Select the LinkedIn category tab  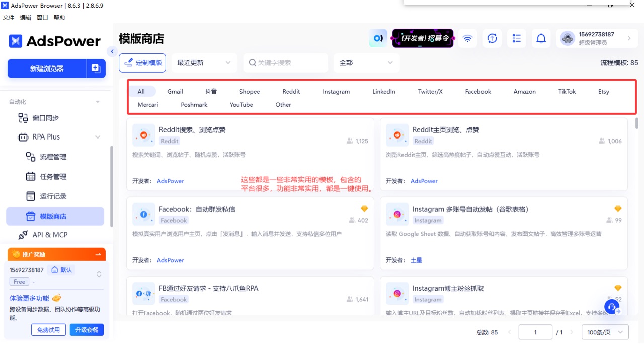tap(384, 91)
